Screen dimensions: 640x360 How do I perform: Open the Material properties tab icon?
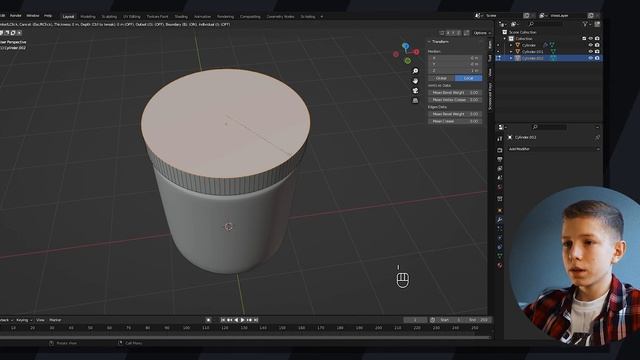(x=500, y=265)
